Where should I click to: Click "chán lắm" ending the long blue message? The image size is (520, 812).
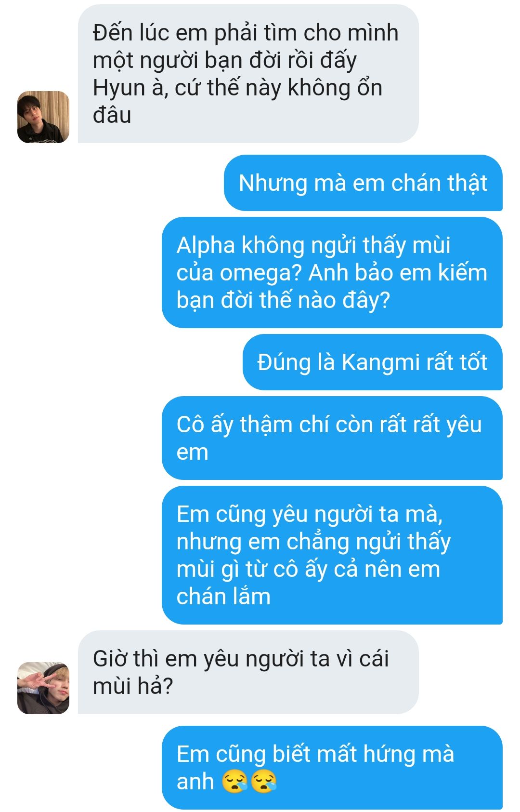223,597
